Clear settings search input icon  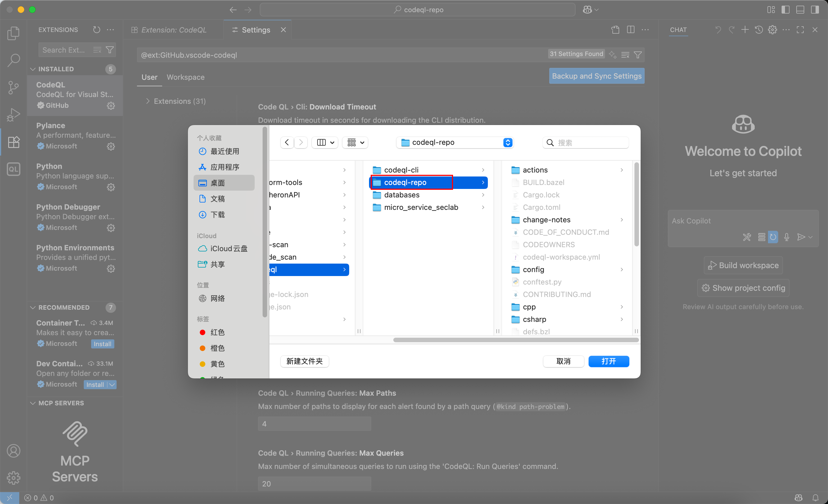pos(625,55)
